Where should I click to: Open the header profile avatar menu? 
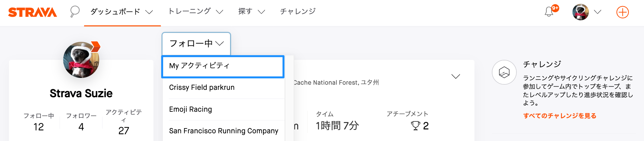pos(581,12)
